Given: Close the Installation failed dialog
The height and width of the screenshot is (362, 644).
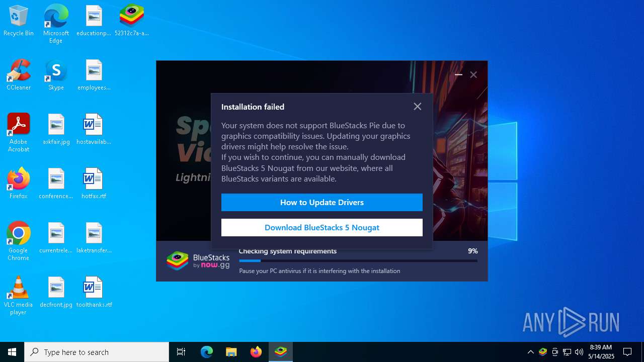Looking at the screenshot, I should point(418,107).
